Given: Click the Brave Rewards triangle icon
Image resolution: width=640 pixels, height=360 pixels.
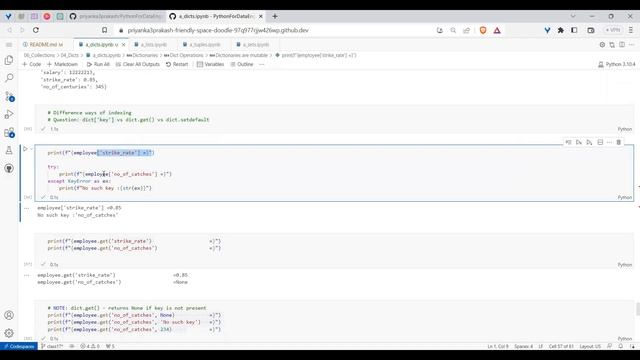Looking at the screenshot, I should point(497,30).
